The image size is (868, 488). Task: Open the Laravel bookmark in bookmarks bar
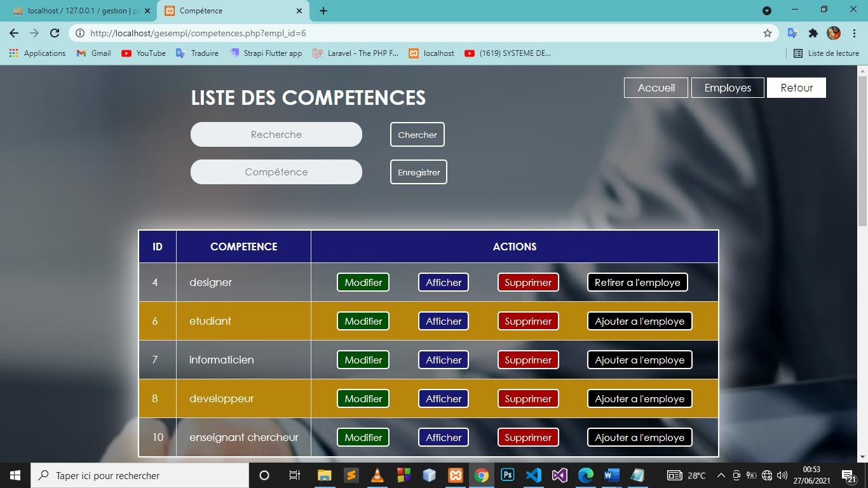click(355, 53)
